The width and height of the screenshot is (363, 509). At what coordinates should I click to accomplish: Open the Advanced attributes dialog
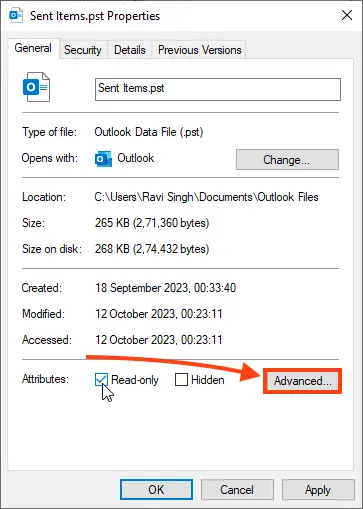(x=302, y=381)
